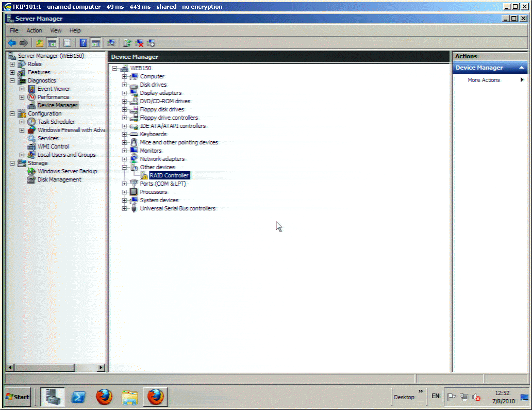Select Disk Management under Storage
532x410 pixels.
59,179
